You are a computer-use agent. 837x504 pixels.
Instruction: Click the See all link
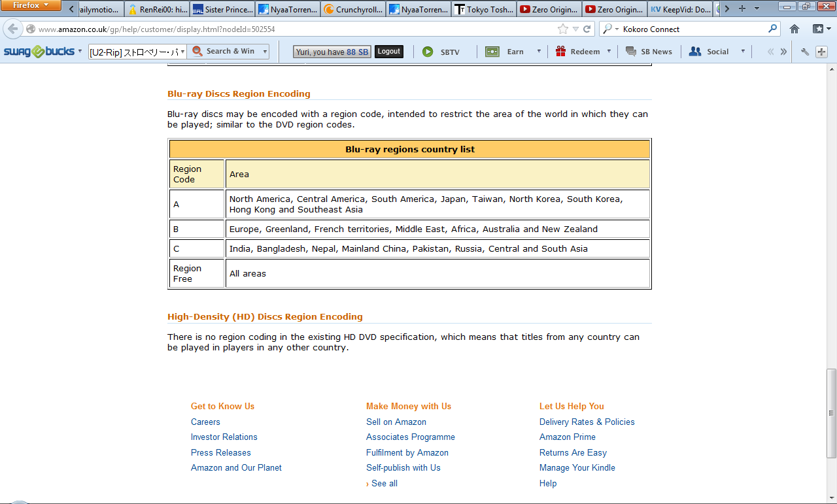(x=384, y=483)
